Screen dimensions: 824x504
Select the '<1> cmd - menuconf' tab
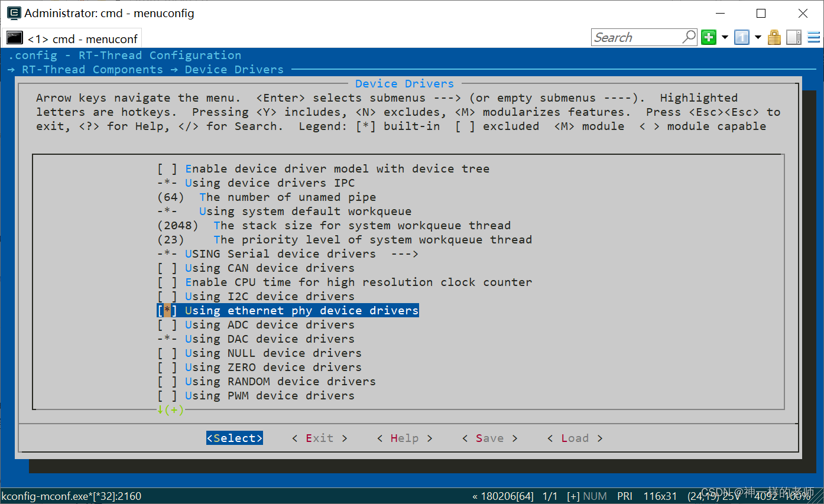click(x=72, y=38)
